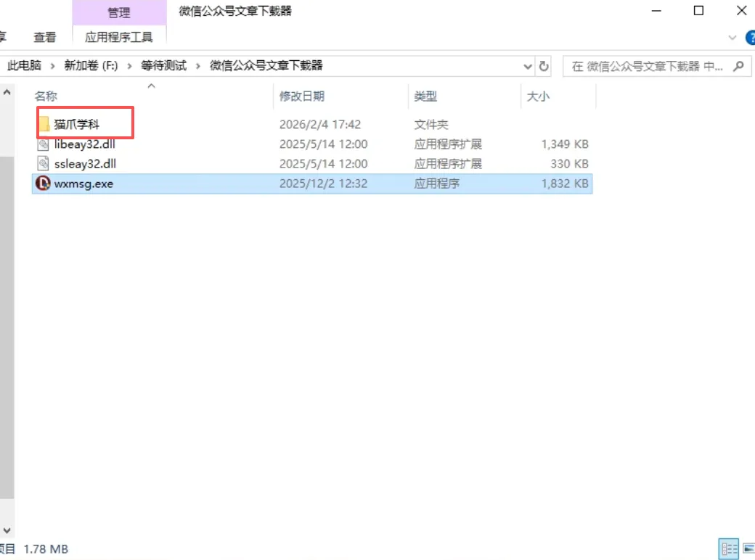Minimize the Explorer window
The height and width of the screenshot is (560, 755).
pos(656,11)
